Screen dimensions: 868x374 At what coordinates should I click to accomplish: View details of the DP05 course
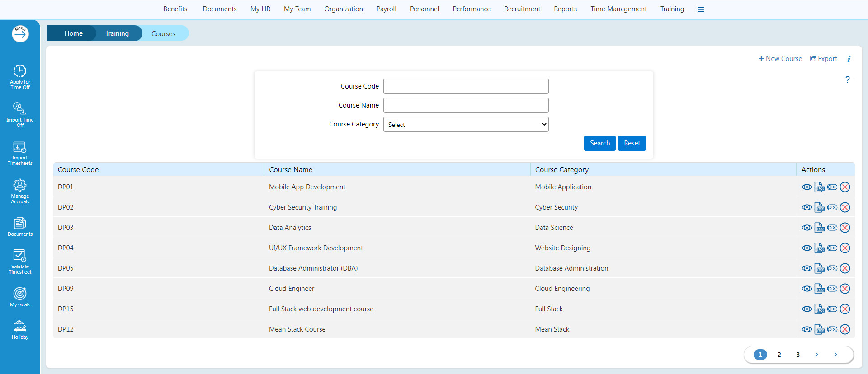click(x=807, y=268)
